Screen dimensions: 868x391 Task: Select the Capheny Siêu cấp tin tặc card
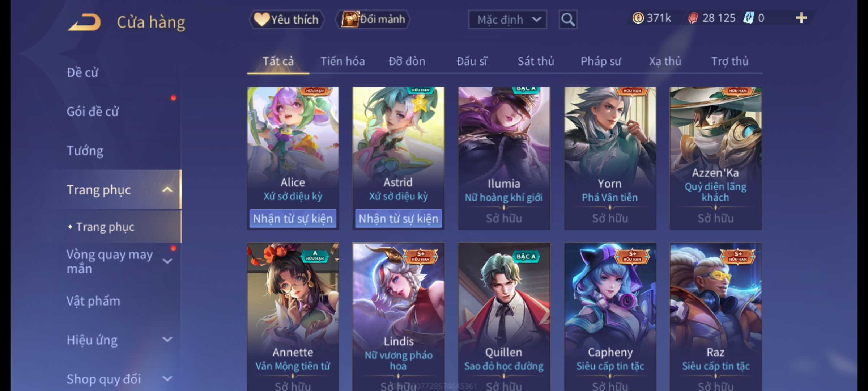610,316
